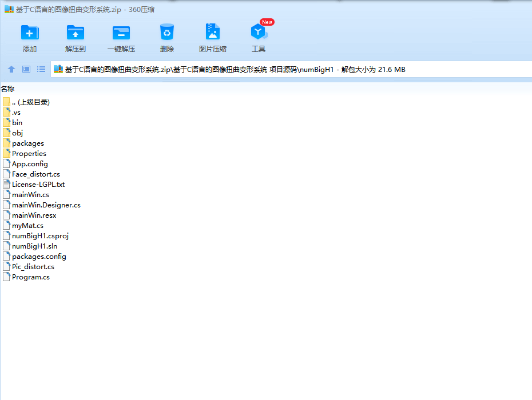Select the mainWin.cs file
The width and height of the screenshot is (532, 400).
(x=26, y=195)
